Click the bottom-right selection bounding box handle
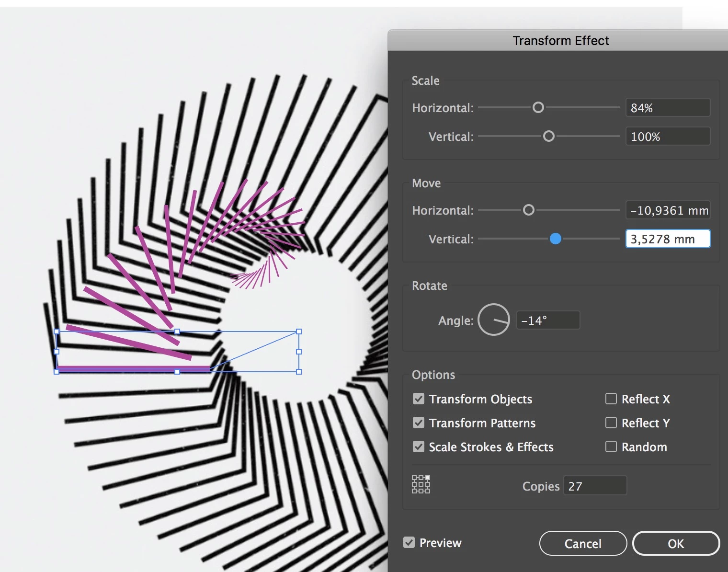This screenshot has height=572, width=728. click(299, 372)
